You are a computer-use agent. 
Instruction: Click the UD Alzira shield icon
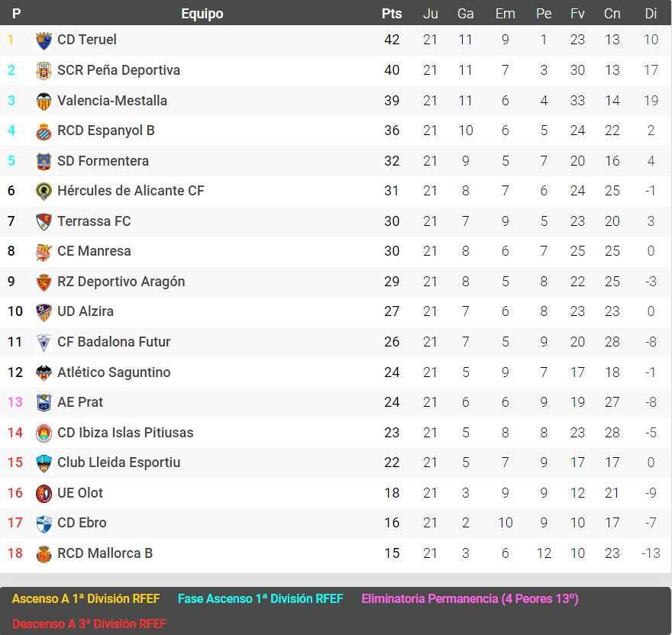coord(44,311)
